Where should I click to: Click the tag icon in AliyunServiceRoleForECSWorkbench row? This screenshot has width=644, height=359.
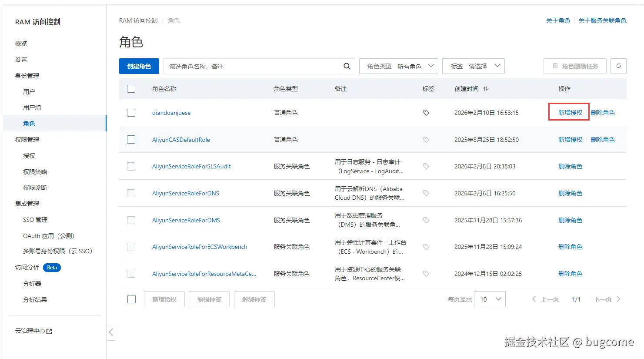[x=426, y=247]
